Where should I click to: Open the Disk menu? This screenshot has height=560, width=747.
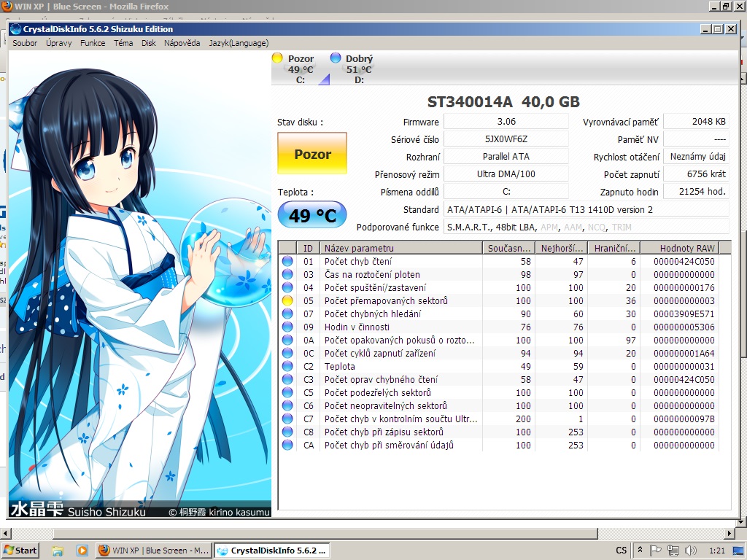pyautogui.click(x=149, y=43)
